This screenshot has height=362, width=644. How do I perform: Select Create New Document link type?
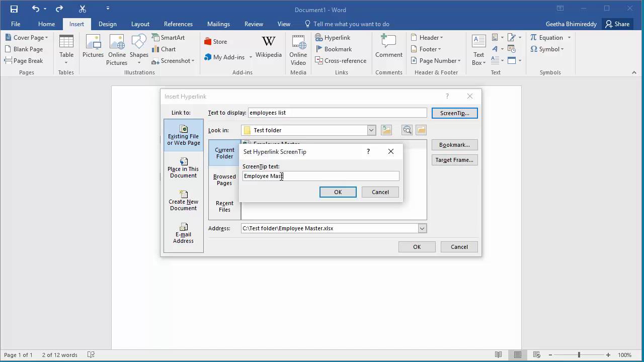coord(183,201)
